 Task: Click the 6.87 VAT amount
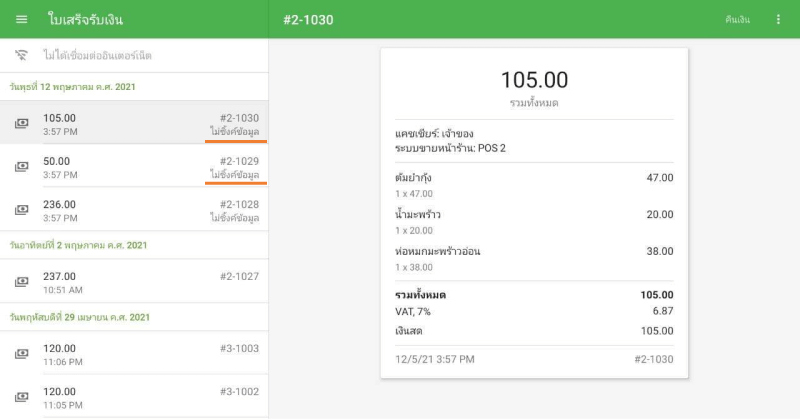[x=663, y=311]
